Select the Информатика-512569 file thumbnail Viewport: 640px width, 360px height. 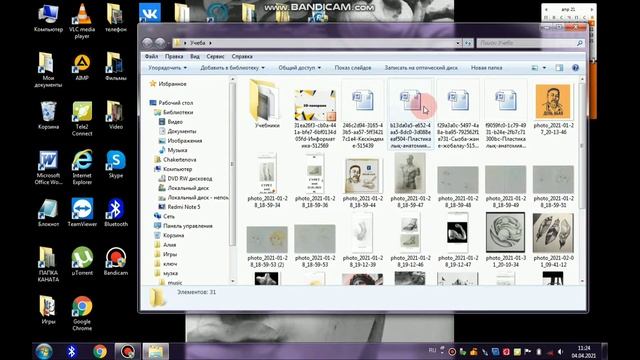[315, 119]
